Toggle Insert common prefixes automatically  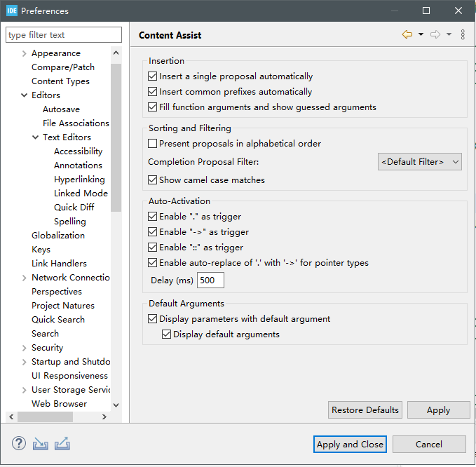pyautogui.click(x=152, y=91)
